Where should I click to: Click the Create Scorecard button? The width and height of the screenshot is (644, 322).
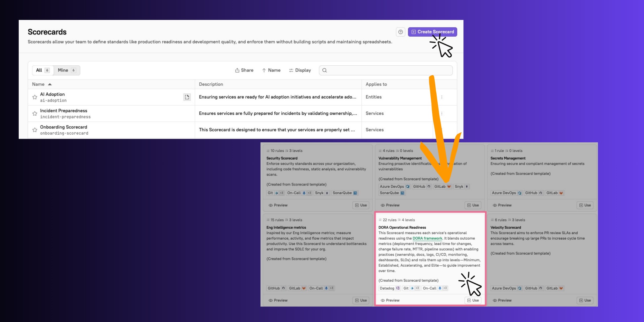[x=432, y=32]
